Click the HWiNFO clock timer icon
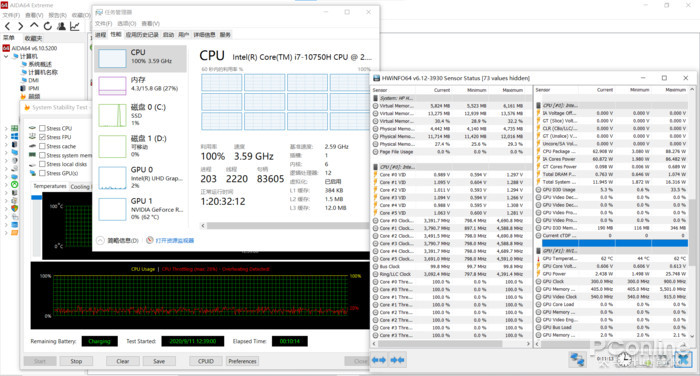The width and height of the screenshot is (700, 376). (x=625, y=359)
